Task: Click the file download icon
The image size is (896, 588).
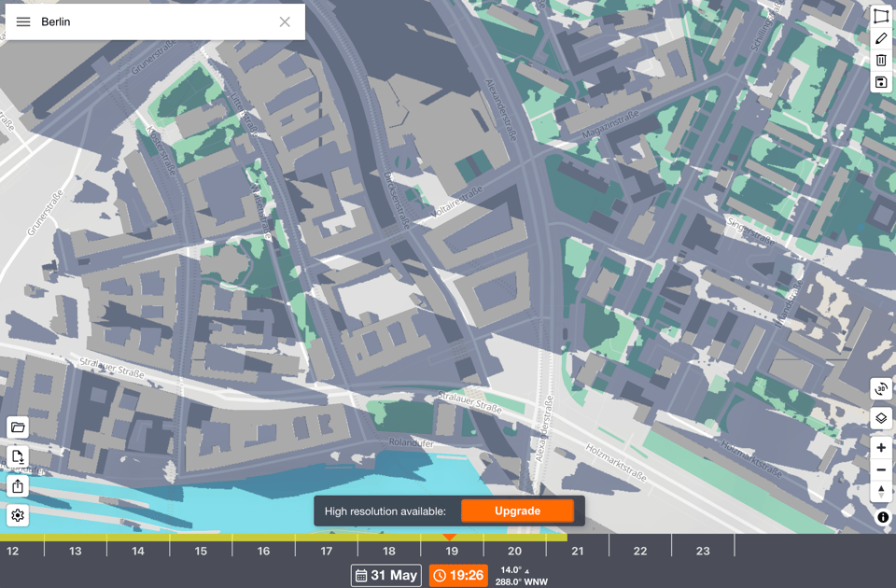Action: click(x=18, y=456)
